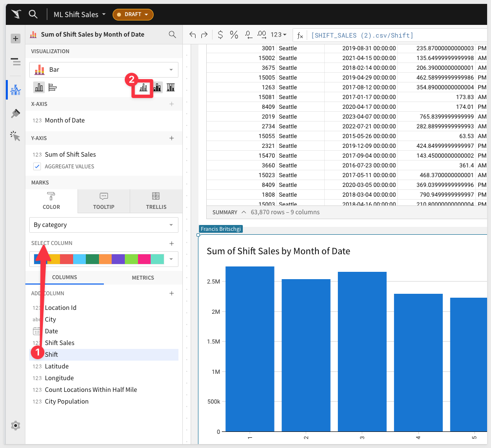Click the redo arrow in toolbar

(204, 35)
